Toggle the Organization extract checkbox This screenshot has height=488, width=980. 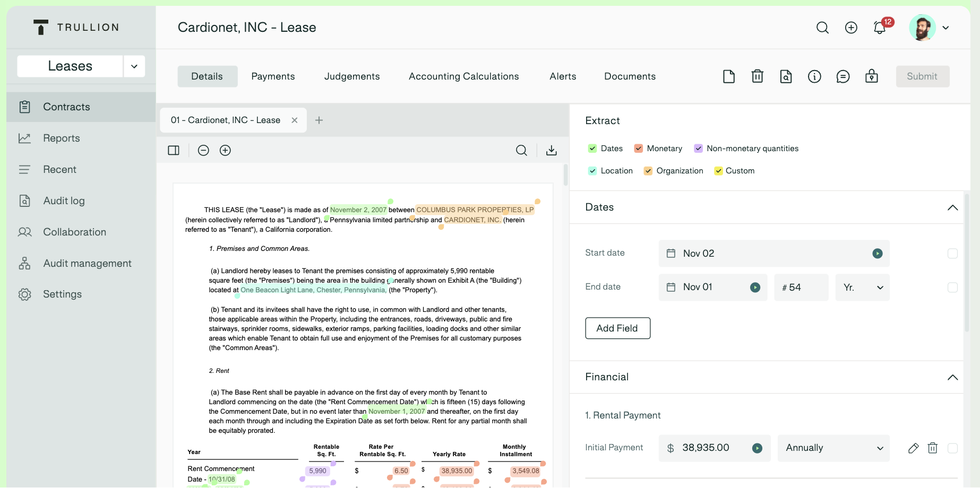point(648,171)
